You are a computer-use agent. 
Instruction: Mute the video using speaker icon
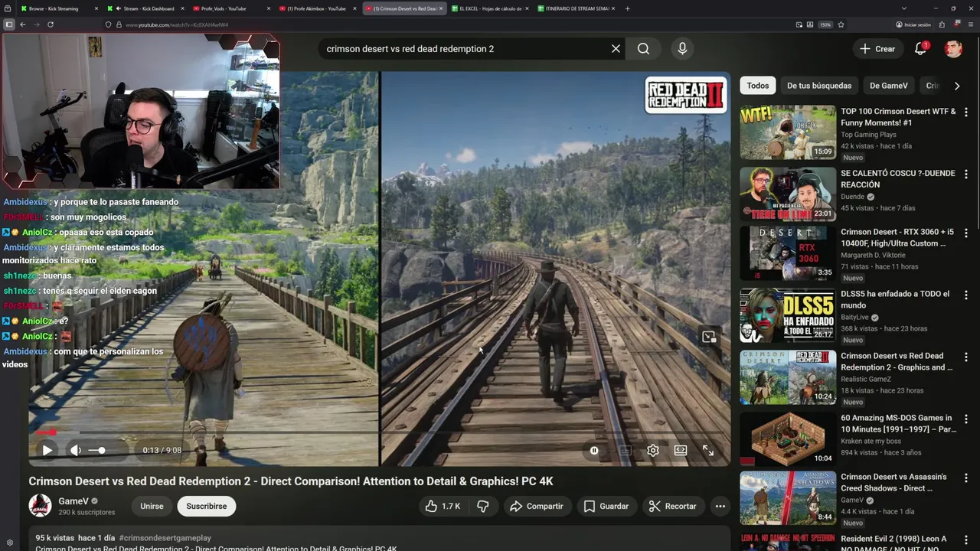point(75,450)
